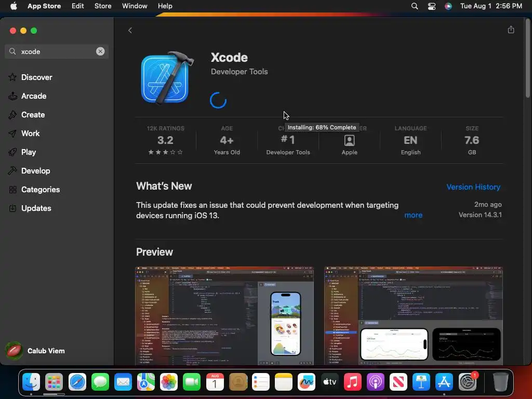
Task: Open the Help menu
Action: (x=165, y=6)
